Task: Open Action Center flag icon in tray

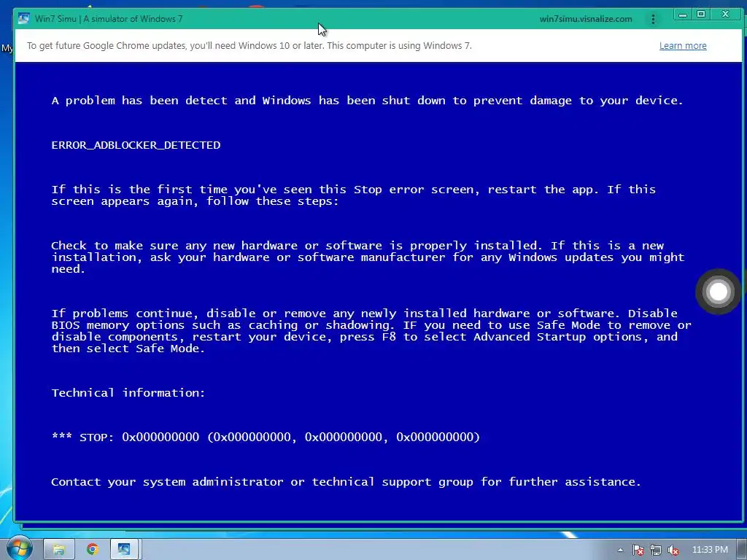Action: click(x=638, y=550)
